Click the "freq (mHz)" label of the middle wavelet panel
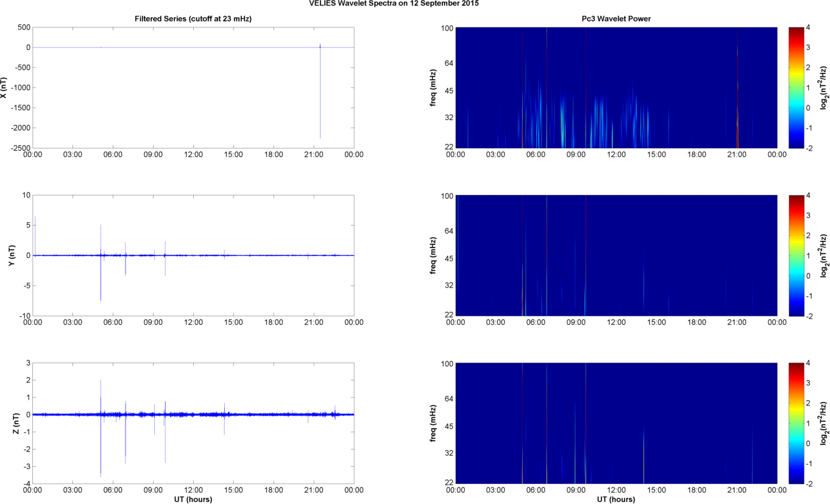This screenshot has width=830, height=504. coord(433,255)
